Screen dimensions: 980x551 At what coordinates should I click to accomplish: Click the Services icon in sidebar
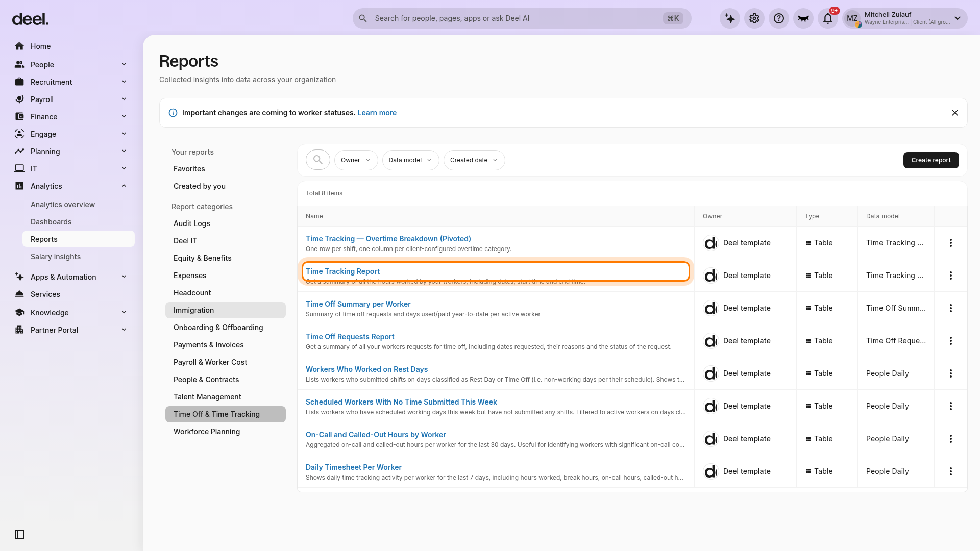19,294
